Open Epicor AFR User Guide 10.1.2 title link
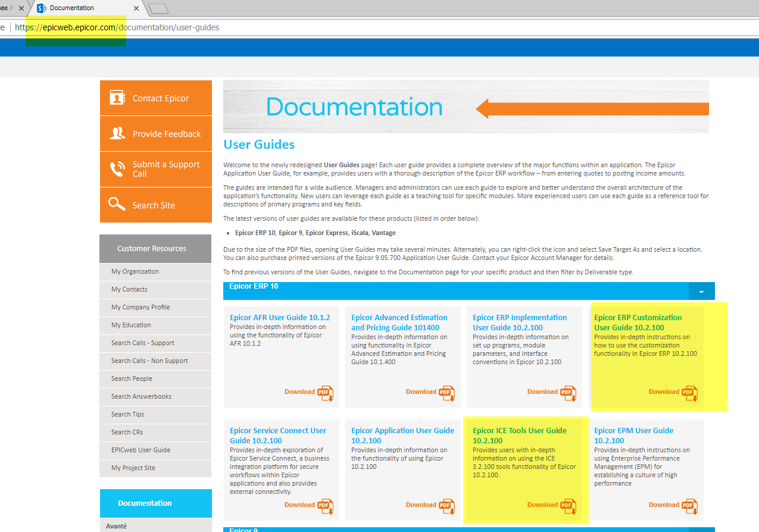The height and width of the screenshot is (532, 759). click(x=280, y=317)
